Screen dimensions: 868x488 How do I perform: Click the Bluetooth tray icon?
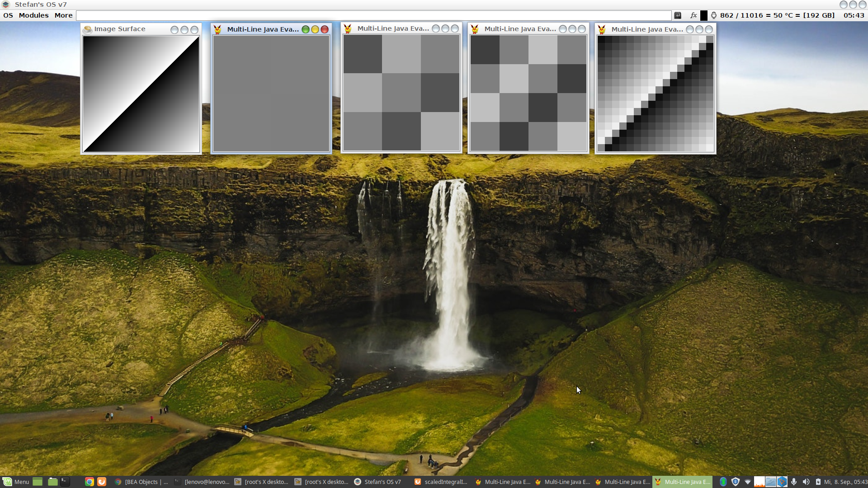[x=723, y=482]
